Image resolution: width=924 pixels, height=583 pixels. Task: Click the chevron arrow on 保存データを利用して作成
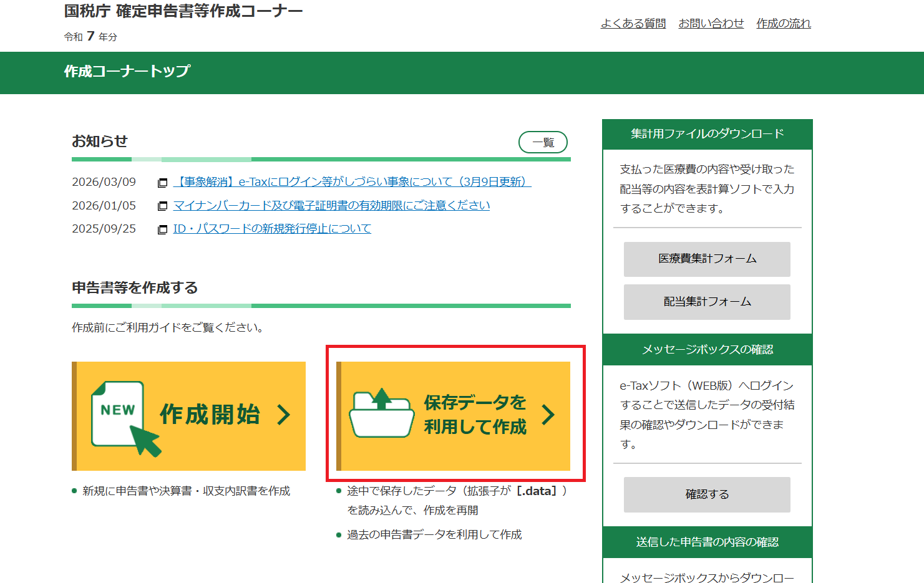548,415
